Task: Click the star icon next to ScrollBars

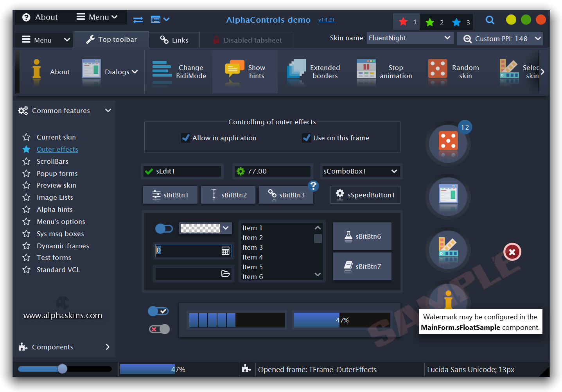Action: click(26, 161)
